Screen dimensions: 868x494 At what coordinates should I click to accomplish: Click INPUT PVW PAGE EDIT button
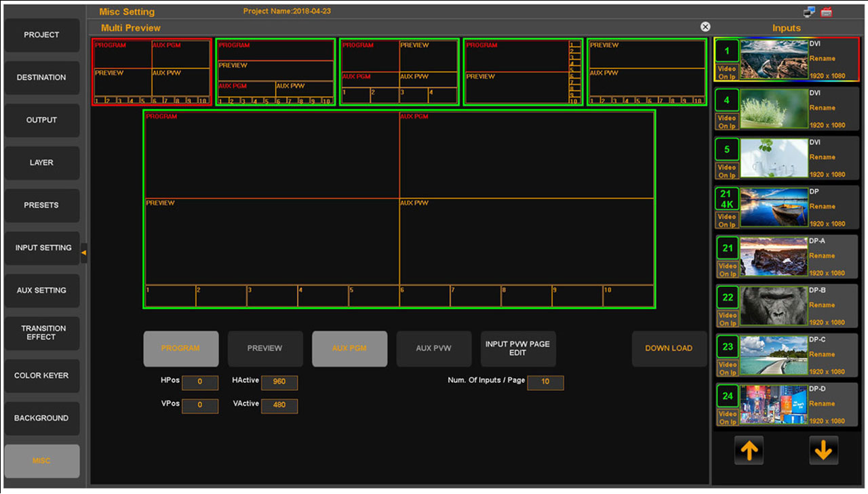click(517, 348)
